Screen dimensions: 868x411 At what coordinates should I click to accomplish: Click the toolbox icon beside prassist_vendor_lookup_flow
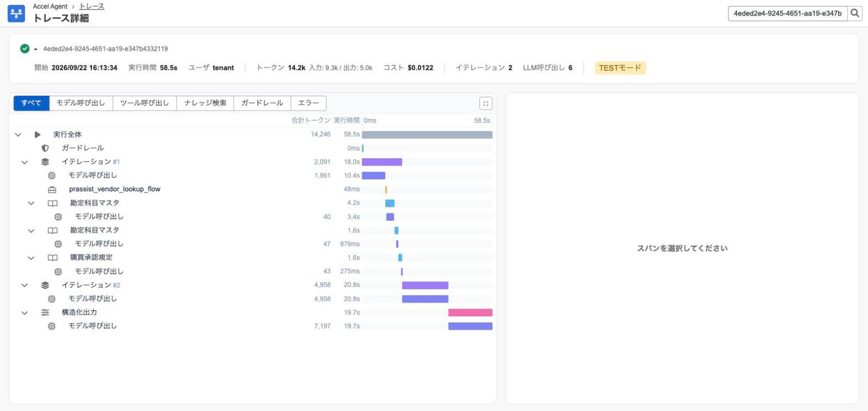[x=52, y=189]
